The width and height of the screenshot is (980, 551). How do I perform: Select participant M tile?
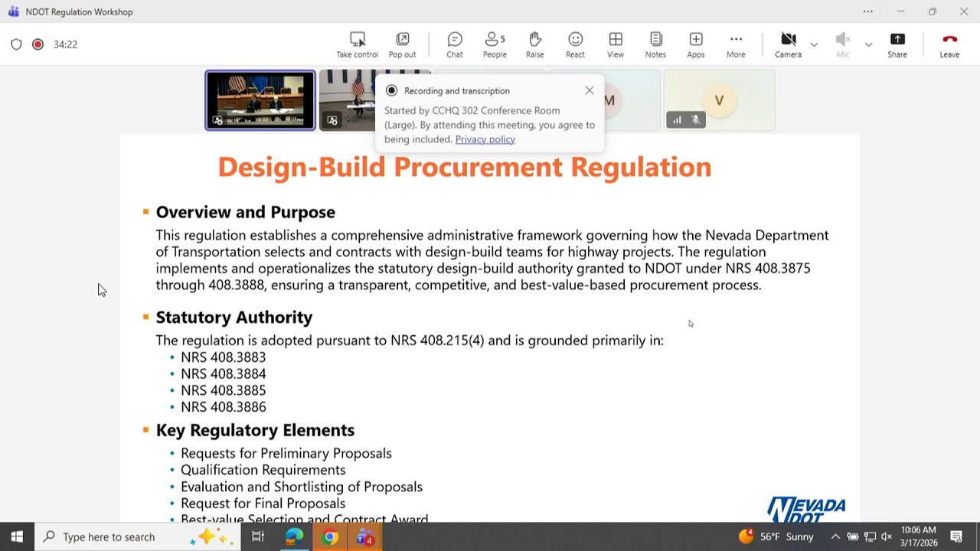pos(632,100)
